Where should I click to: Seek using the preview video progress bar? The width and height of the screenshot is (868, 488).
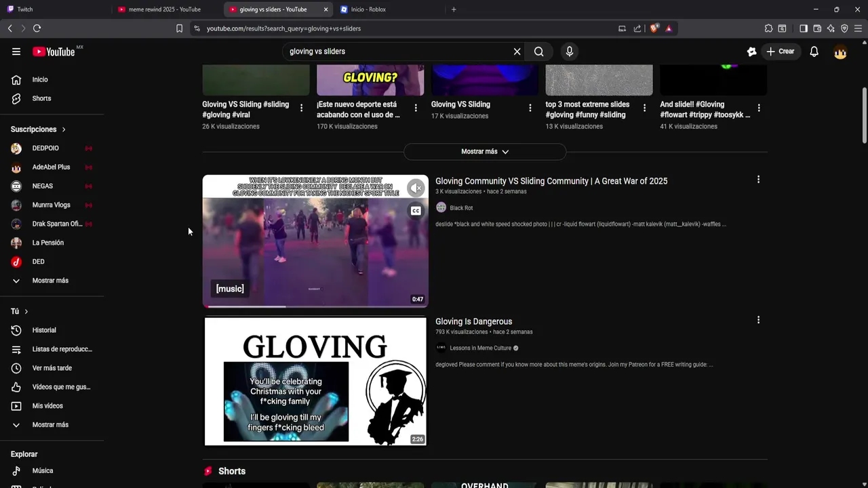(x=315, y=306)
